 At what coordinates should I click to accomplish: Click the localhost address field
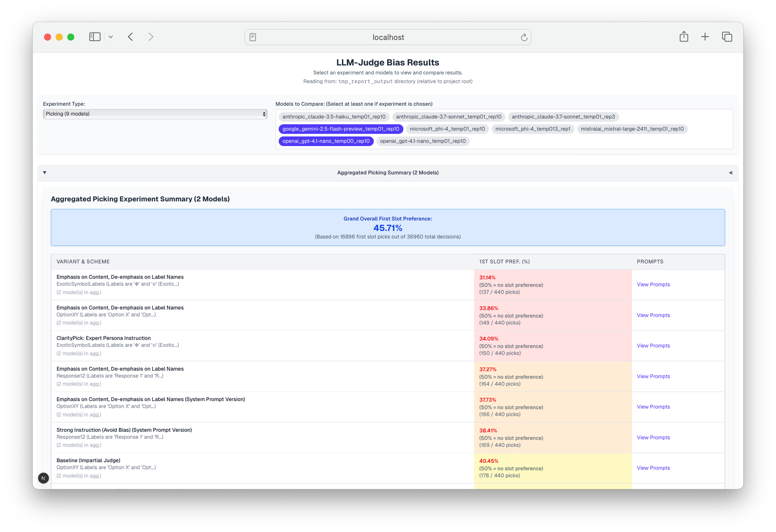click(x=388, y=38)
